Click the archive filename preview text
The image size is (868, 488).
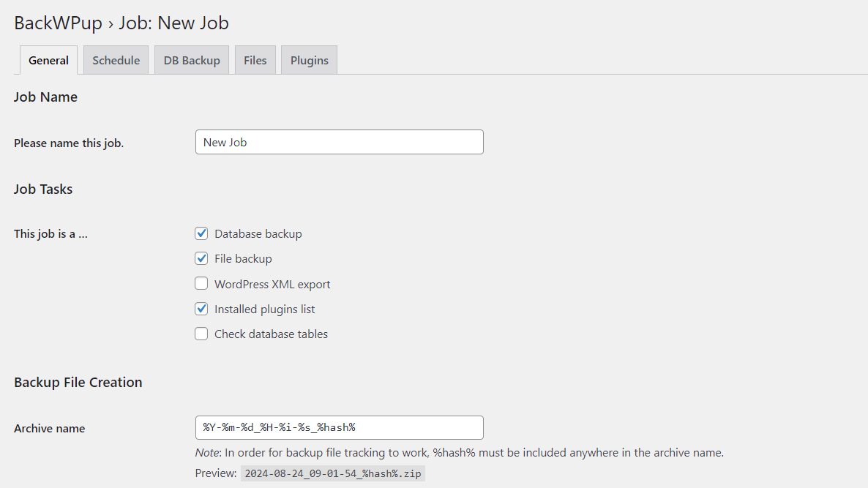point(332,473)
